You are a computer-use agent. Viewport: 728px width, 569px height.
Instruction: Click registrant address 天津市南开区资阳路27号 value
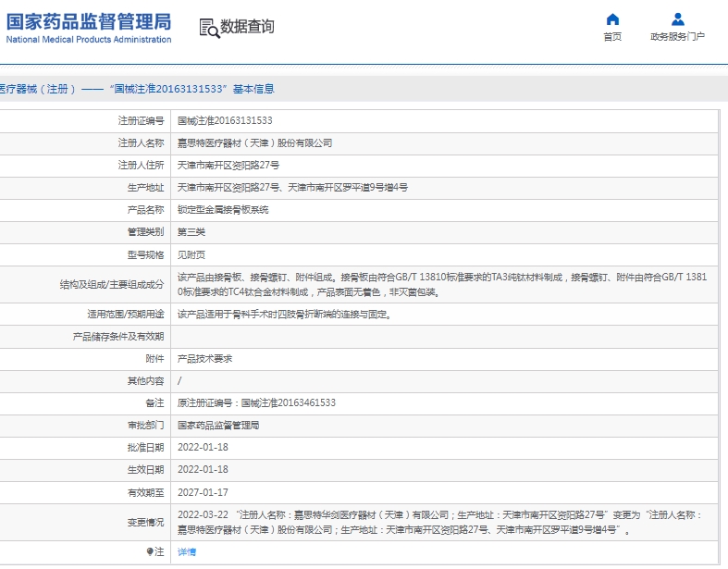tap(228, 166)
